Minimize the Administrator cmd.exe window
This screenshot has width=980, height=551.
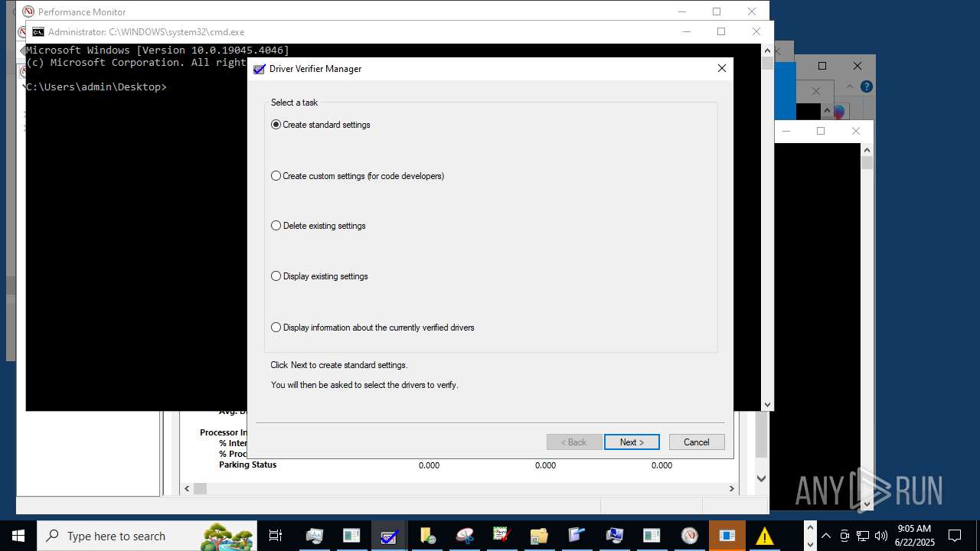coord(686,31)
